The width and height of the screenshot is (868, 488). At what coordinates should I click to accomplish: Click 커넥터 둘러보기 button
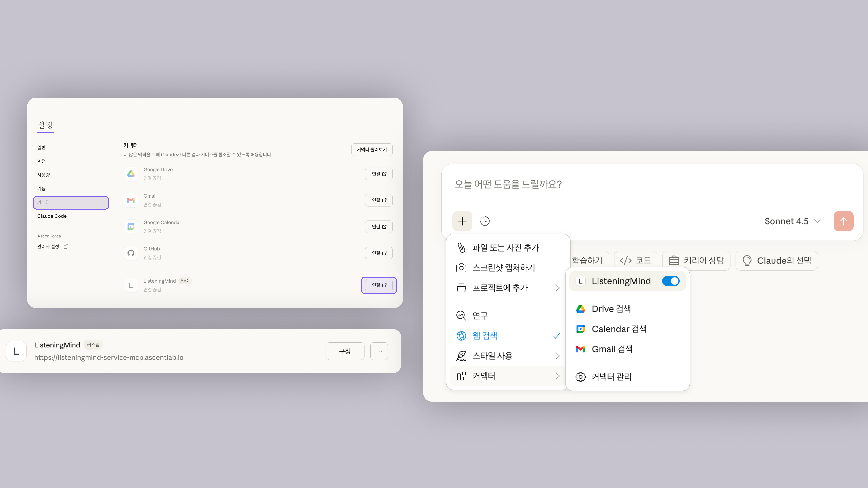tap(372, 150)
